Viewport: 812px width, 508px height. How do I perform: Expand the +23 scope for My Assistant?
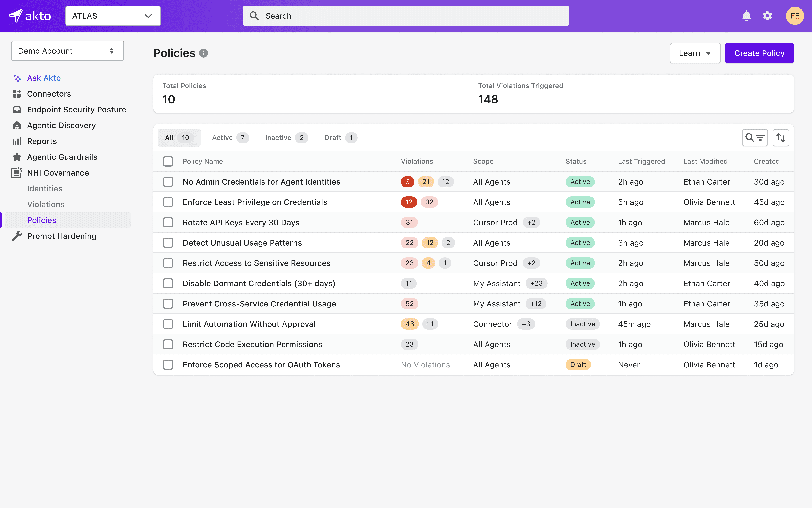click(x=536, y=283)
